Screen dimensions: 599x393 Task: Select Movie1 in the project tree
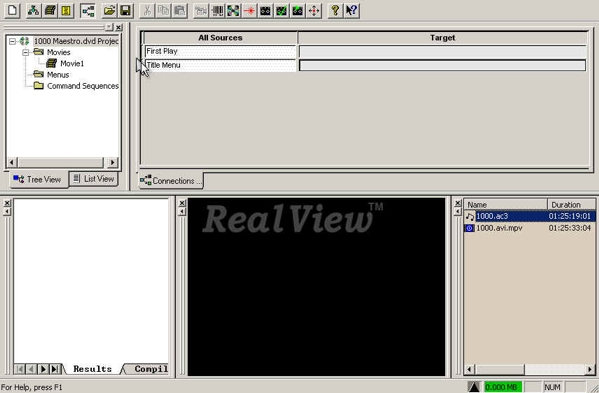(x=72, y=63)
